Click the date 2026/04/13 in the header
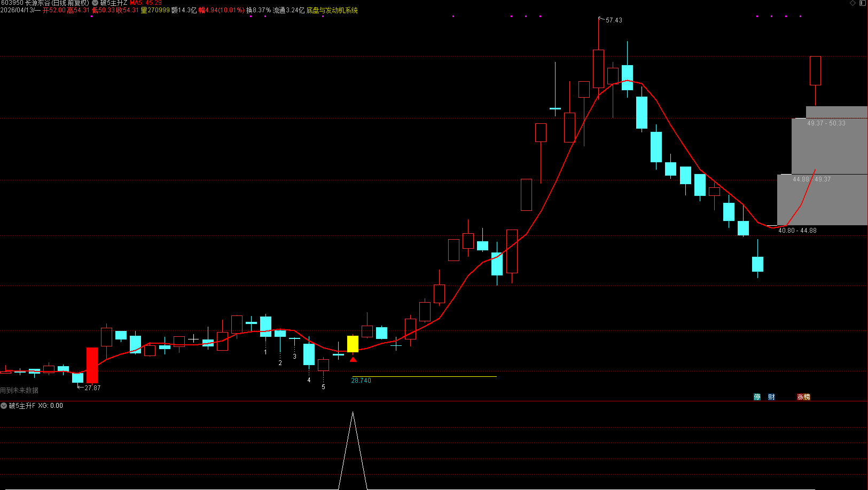Viewport: 868px width, 490px height. coord(17,10)
